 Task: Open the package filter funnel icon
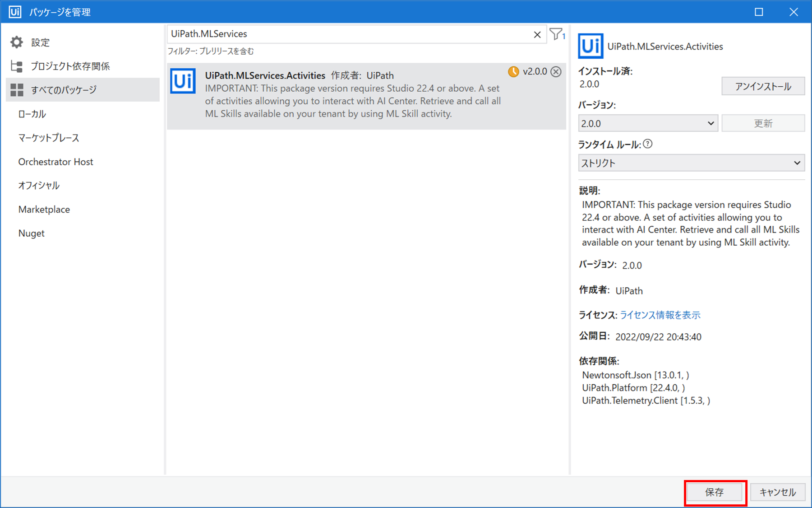pyautogui.click(x=557, y=34)
